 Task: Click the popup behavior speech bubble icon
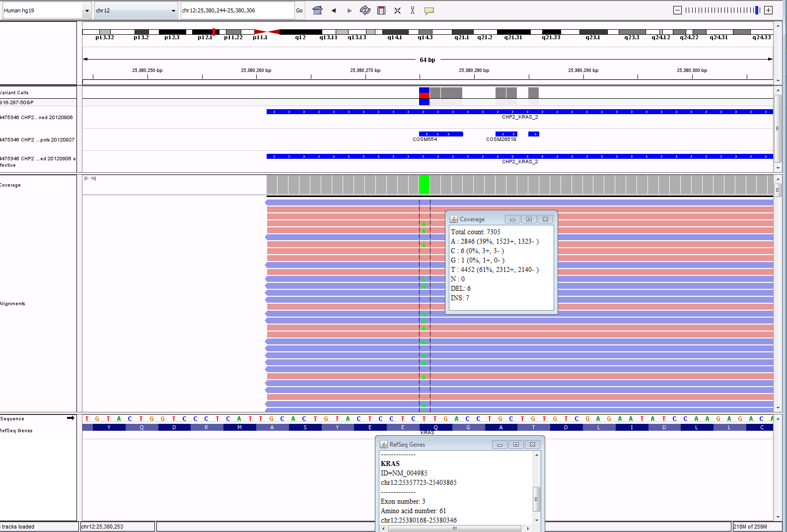429,10
